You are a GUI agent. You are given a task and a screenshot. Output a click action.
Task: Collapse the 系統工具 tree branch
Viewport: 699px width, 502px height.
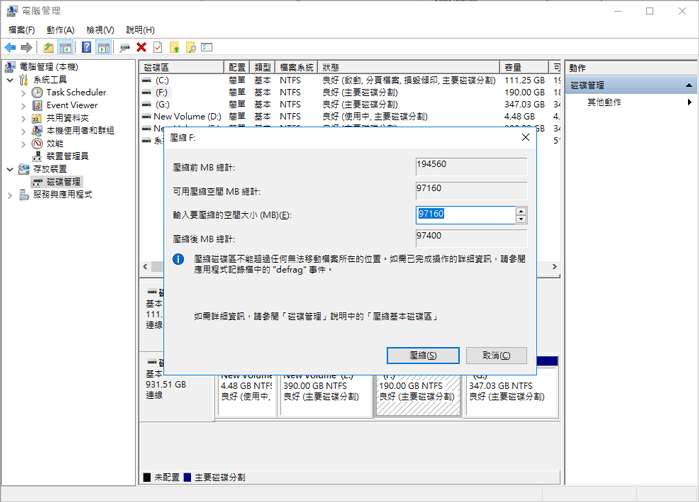pos(10,80)
